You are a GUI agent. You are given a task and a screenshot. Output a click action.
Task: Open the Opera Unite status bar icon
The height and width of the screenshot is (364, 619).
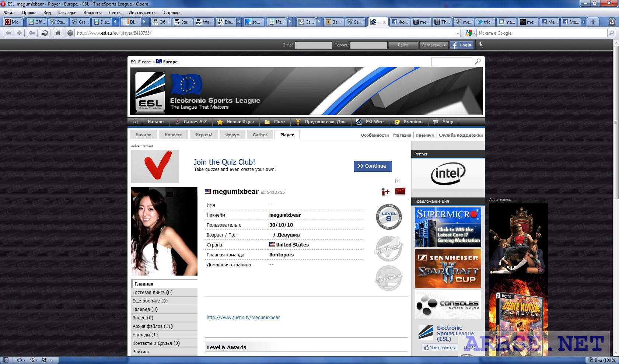(x=33, y=360)
